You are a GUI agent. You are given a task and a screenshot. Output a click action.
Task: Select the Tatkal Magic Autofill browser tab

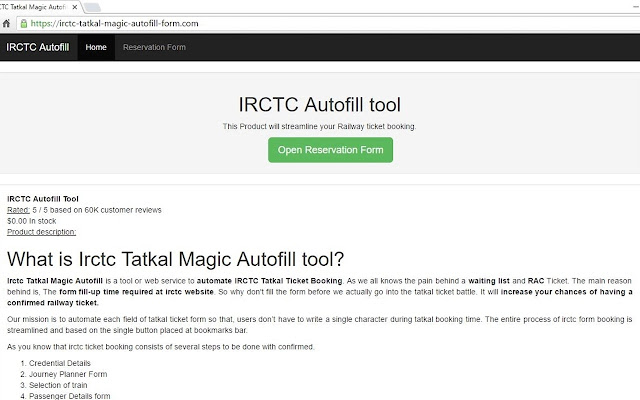[x=37, y=7]
